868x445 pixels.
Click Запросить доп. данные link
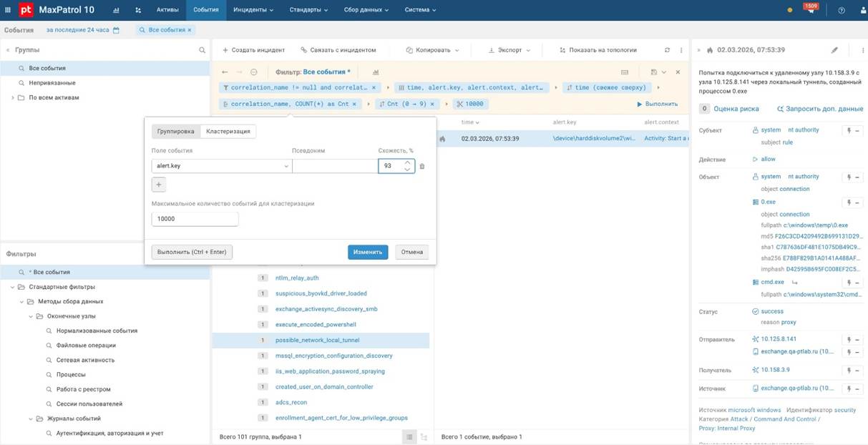coord(820,109)
